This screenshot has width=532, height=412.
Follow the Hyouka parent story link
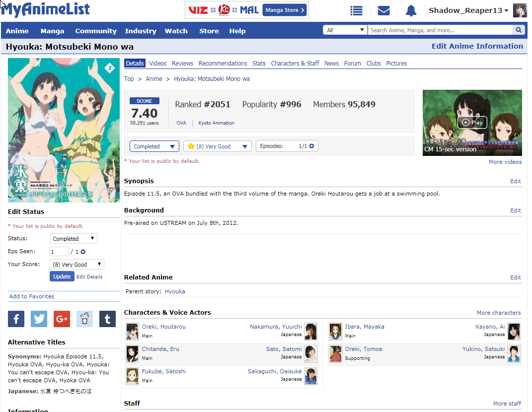175,291
